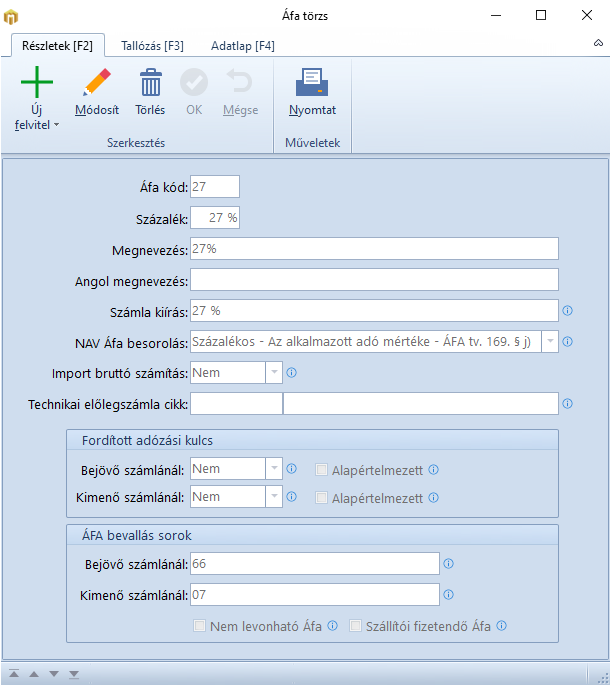Click the Törlés trash can icon
Viewport: 611px width, 686px height.
pos(150,83)
